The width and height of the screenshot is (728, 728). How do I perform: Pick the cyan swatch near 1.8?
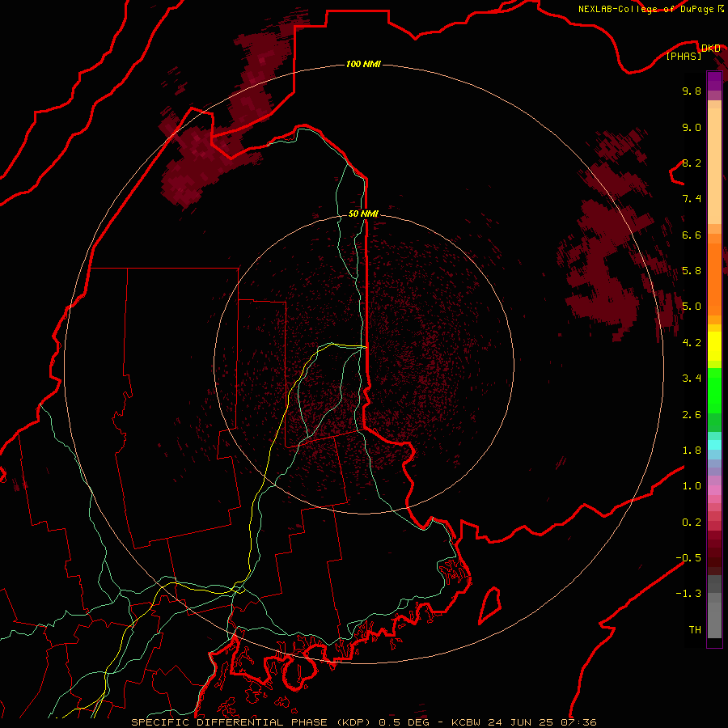[714, 445]
